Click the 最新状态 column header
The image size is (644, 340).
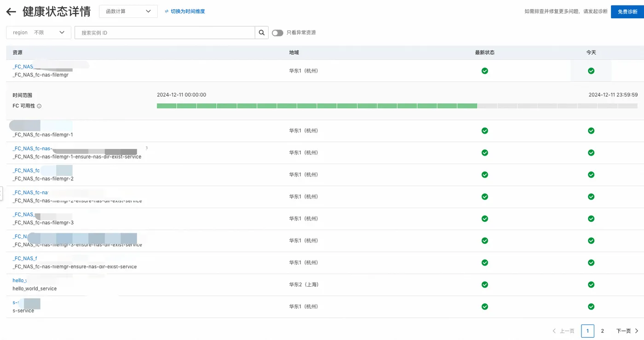[x=485, y=52]
